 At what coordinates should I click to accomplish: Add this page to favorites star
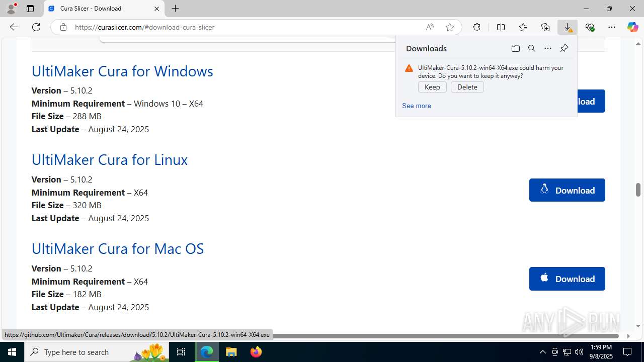click(x=450, y=27)
